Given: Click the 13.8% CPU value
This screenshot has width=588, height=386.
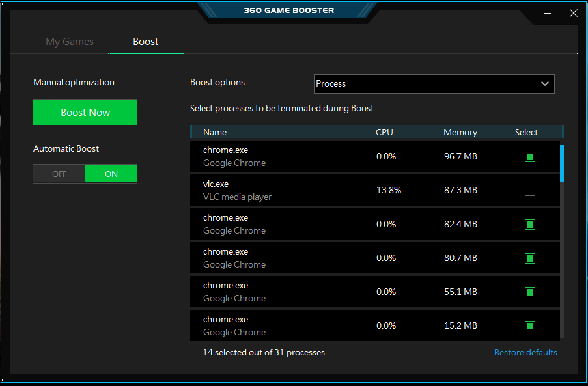Looking at the screenshot, I should pos(389,190).
